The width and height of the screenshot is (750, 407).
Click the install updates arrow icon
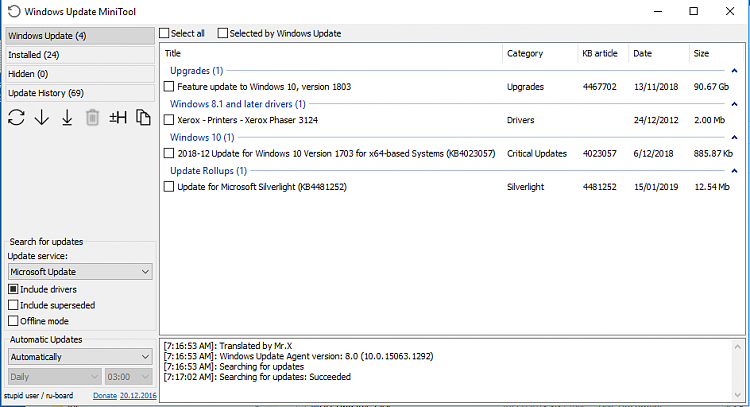67,117
